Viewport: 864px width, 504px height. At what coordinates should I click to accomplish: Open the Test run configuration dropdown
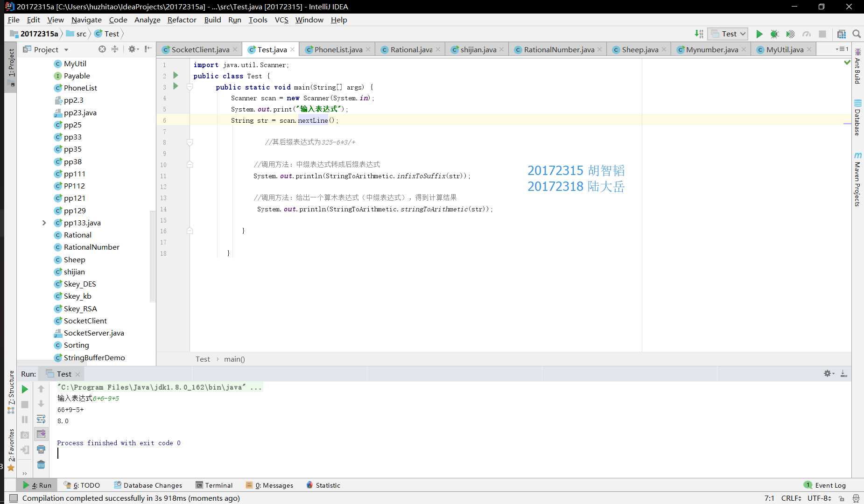click(728, 34)
